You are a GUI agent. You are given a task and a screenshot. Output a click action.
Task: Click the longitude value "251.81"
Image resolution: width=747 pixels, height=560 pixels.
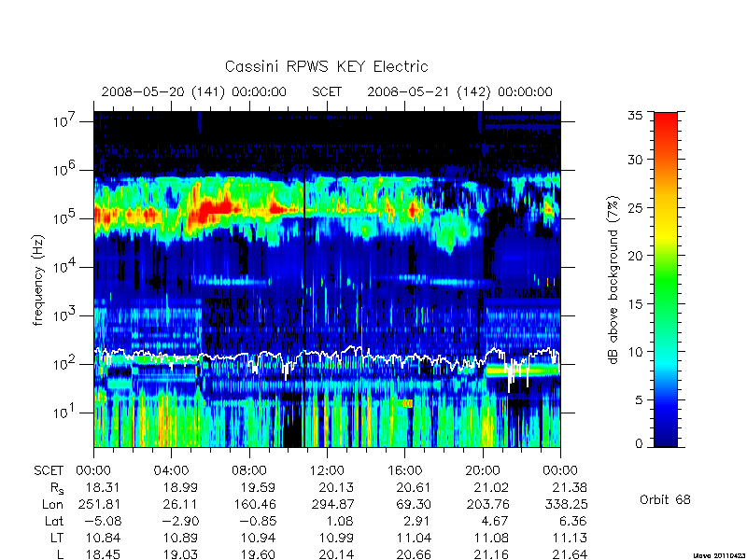(99, 504)
